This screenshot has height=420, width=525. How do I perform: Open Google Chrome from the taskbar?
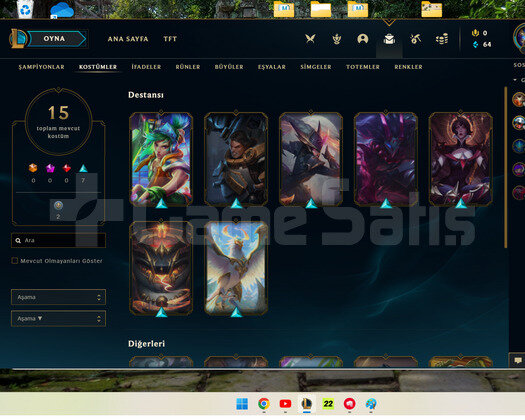click(x=264, y=404)
